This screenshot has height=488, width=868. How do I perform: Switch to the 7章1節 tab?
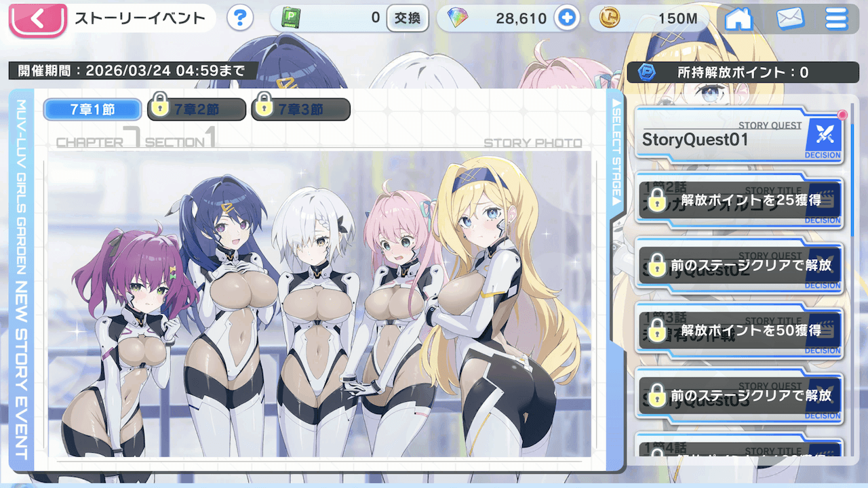[92, 109]
